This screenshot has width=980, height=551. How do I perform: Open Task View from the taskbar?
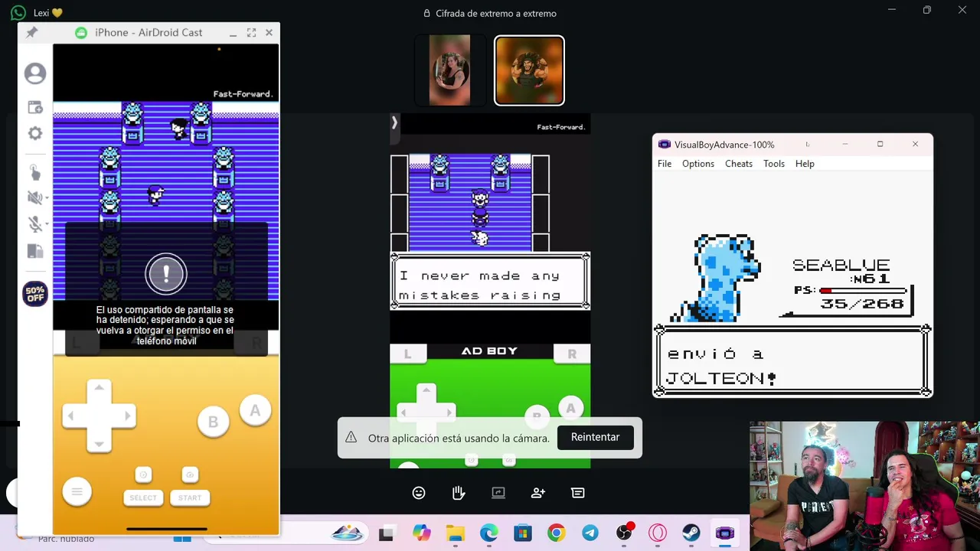pyautogui.click(x=386, y=533)
